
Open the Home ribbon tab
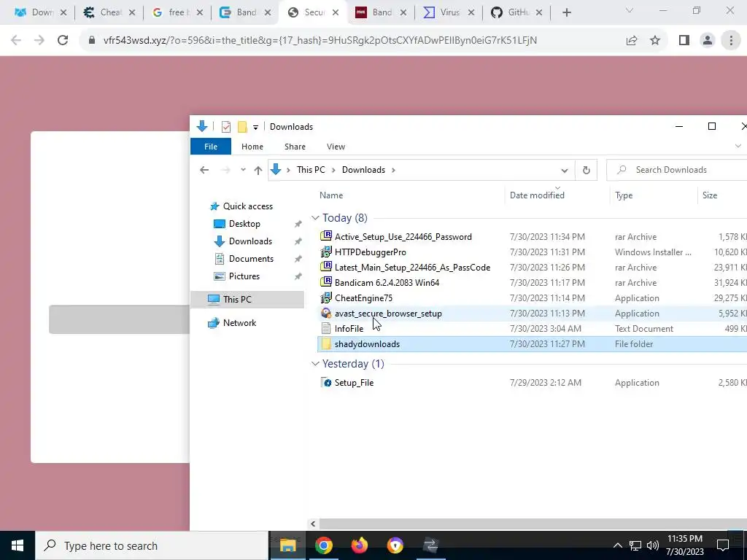tap(252, 147)
